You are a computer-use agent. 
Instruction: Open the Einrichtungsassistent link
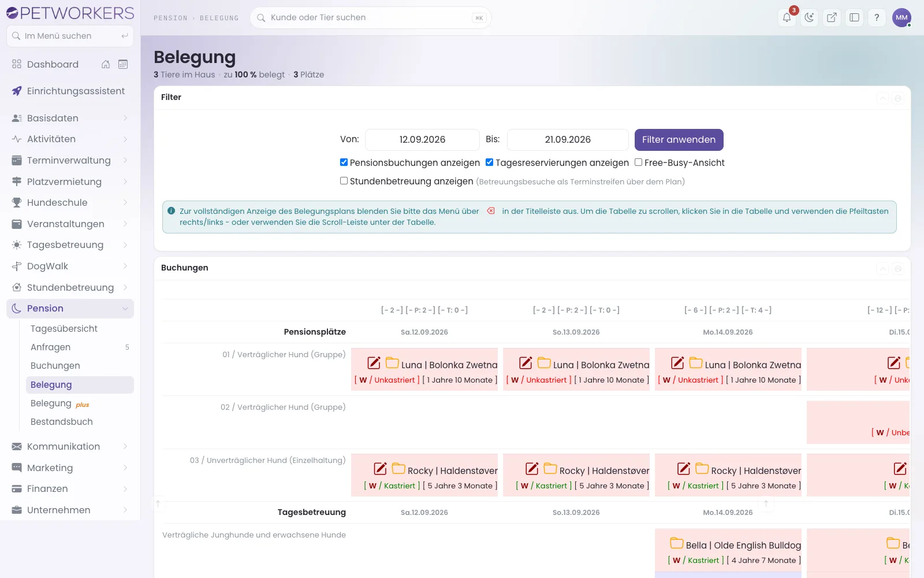(70, 91)
